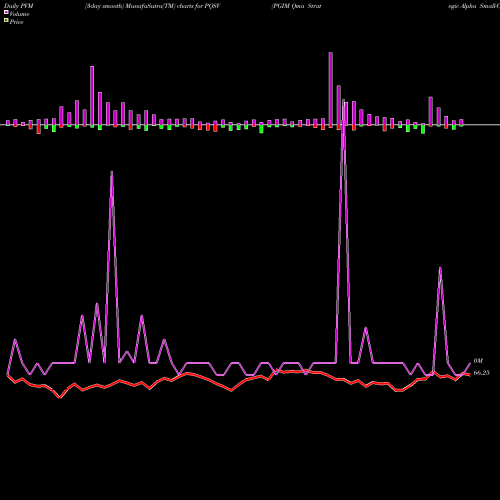Click the '66.25' price value label
This screenshot has height=500, width=500.
point(481,373)
